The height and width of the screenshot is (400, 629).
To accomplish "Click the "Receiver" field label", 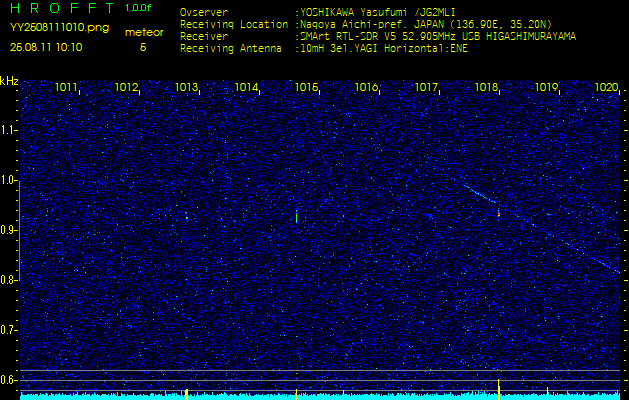I will 204,37.
